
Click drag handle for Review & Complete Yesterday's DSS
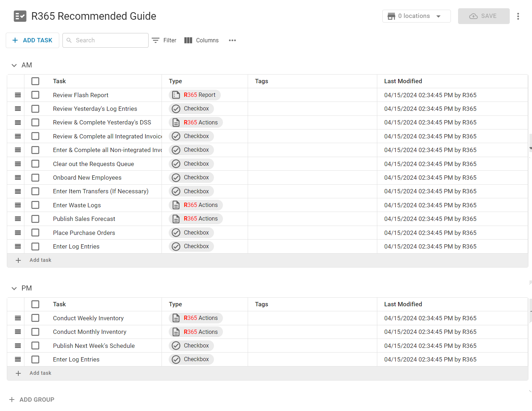[18, 123]
